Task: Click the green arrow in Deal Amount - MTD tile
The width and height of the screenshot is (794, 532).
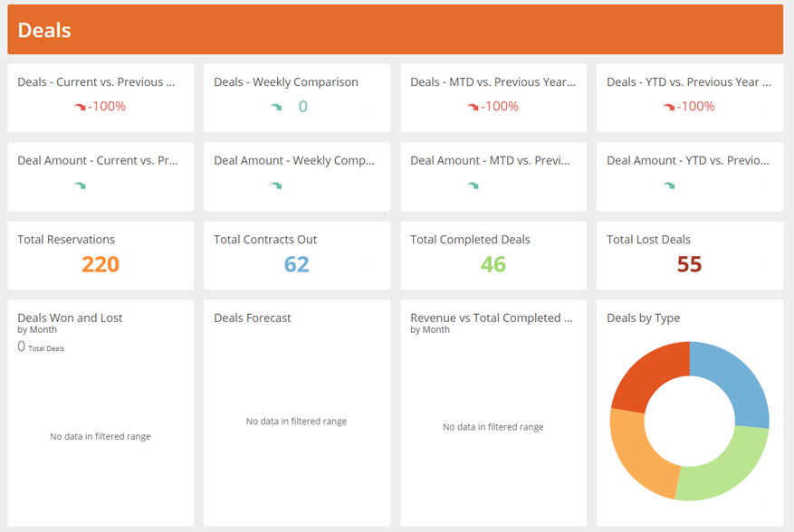Action: click(472, 184)
